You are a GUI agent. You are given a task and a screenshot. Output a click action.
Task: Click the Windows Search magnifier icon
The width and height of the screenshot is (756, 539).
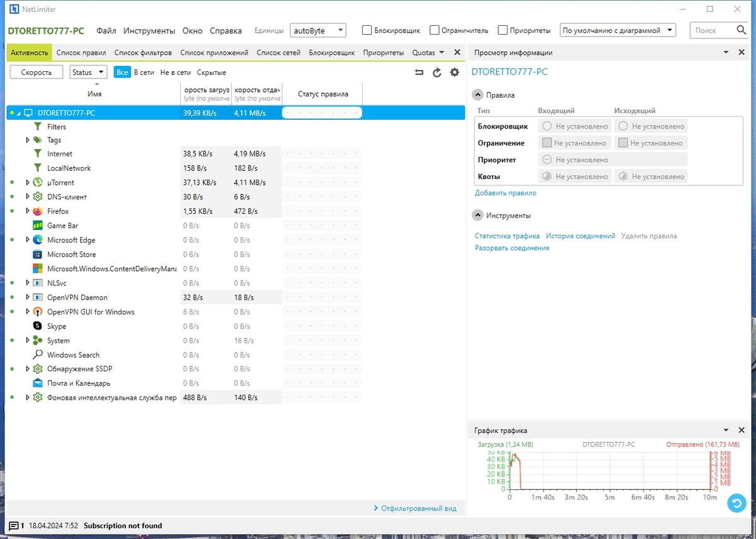point(37,355)
